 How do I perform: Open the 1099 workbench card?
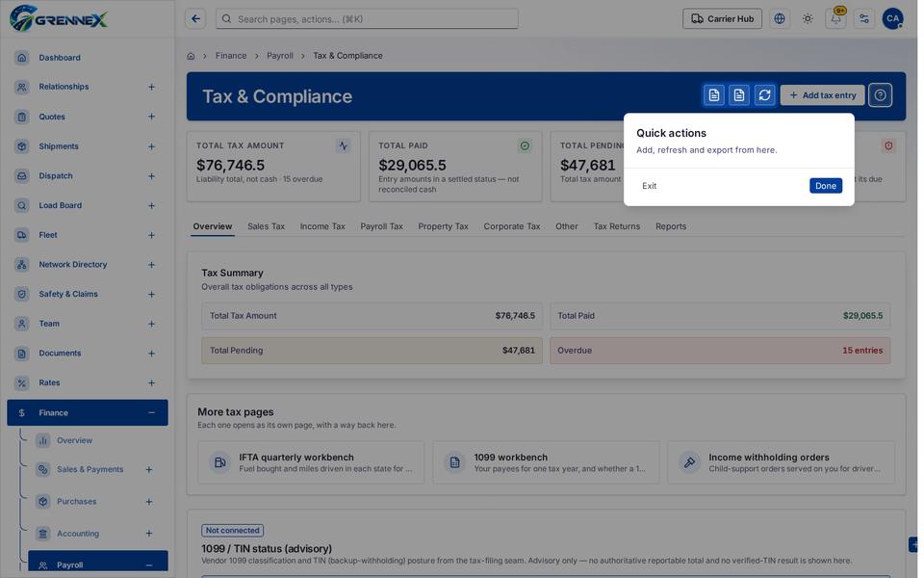[546, 462]
